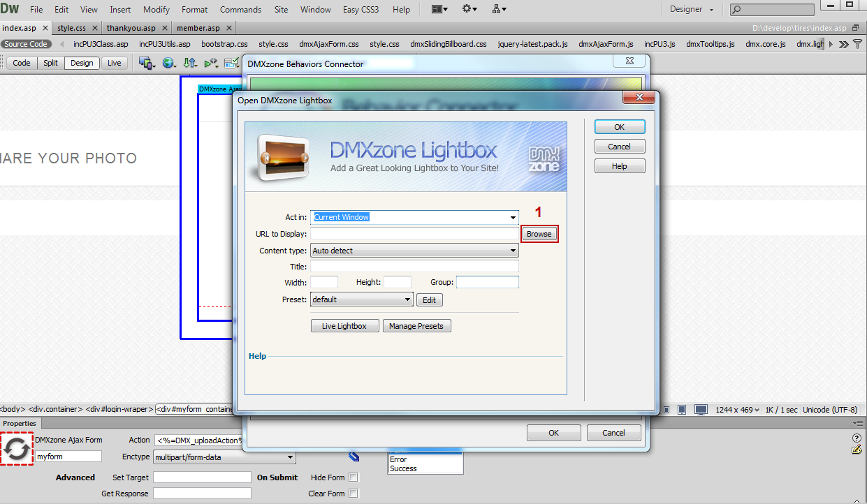Open the Act in dropdown

513,217
